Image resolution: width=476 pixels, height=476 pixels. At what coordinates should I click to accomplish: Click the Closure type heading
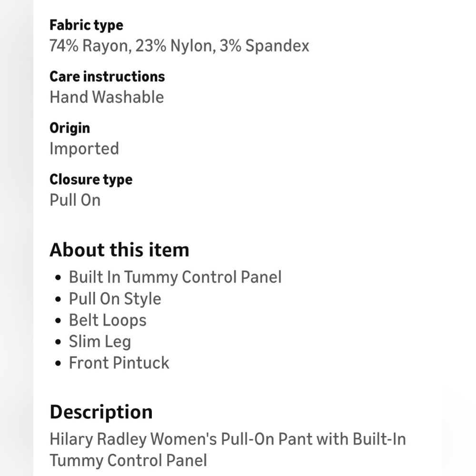(x=91, y=180)
